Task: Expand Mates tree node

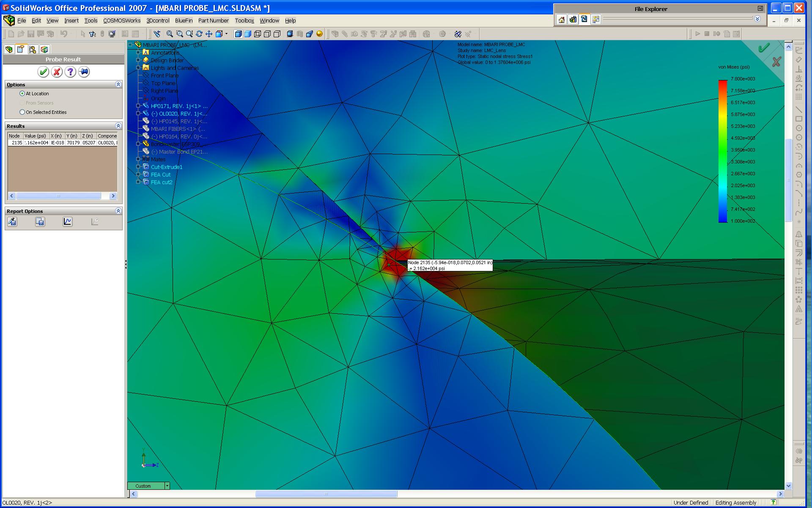Action: pos(138,159)
